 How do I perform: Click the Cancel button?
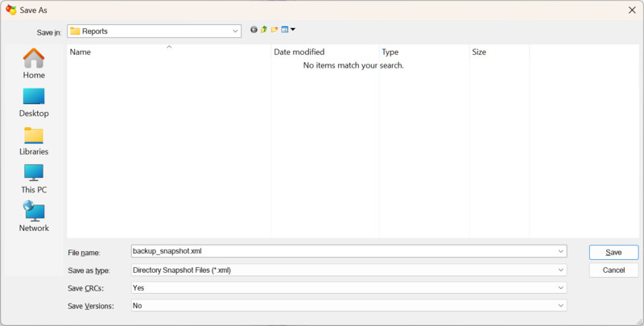pos(613,270)
